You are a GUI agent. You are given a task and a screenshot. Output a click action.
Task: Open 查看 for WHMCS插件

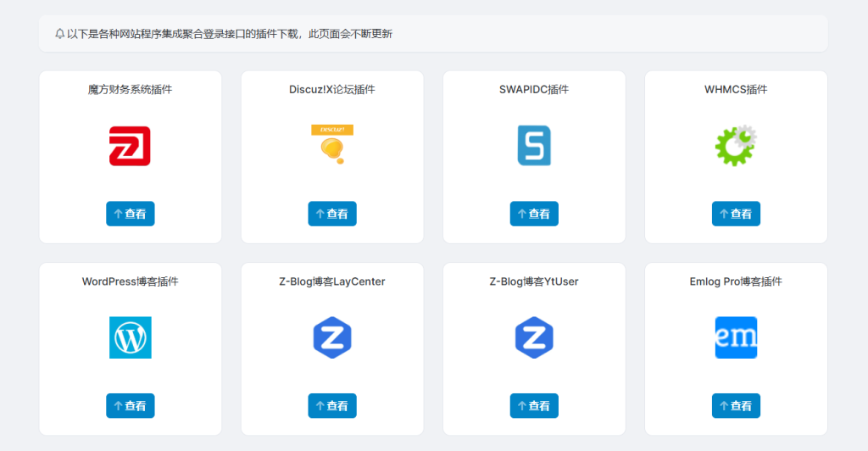(x=736, y=214)
